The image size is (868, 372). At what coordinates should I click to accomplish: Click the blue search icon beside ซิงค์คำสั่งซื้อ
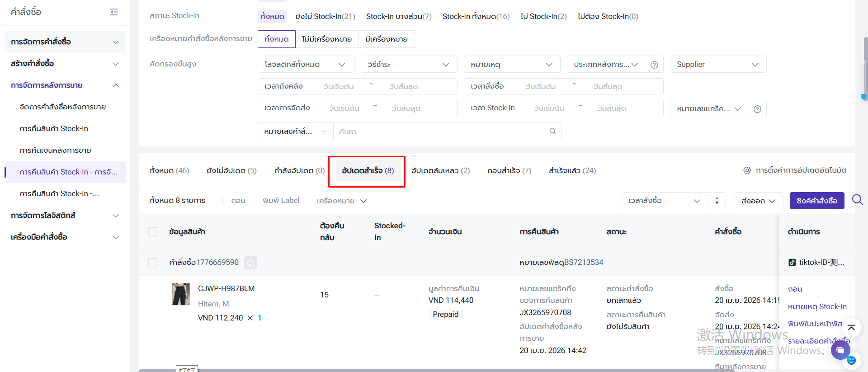[857, 200]
